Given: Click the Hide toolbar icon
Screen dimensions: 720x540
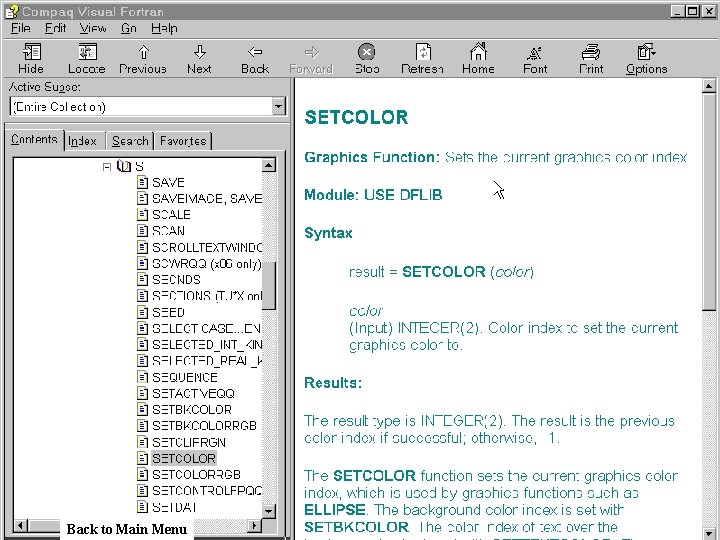Looking at the screenshot, I should click(31, 52).
